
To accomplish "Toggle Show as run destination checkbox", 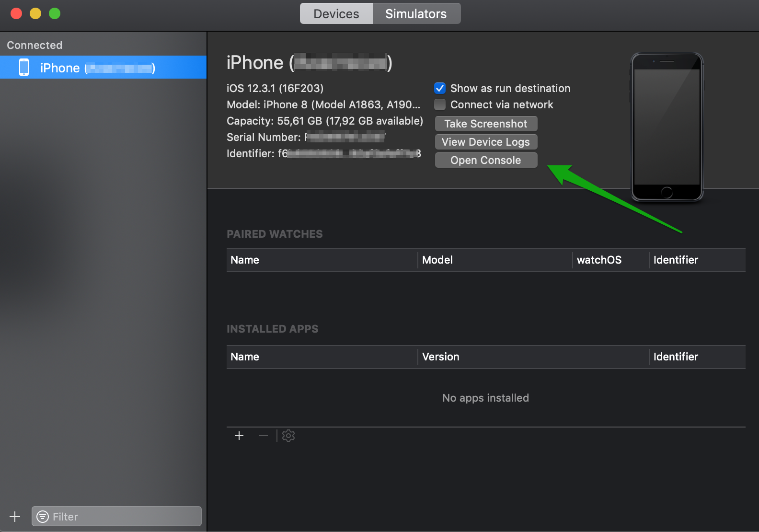I will tap(440, 88).
